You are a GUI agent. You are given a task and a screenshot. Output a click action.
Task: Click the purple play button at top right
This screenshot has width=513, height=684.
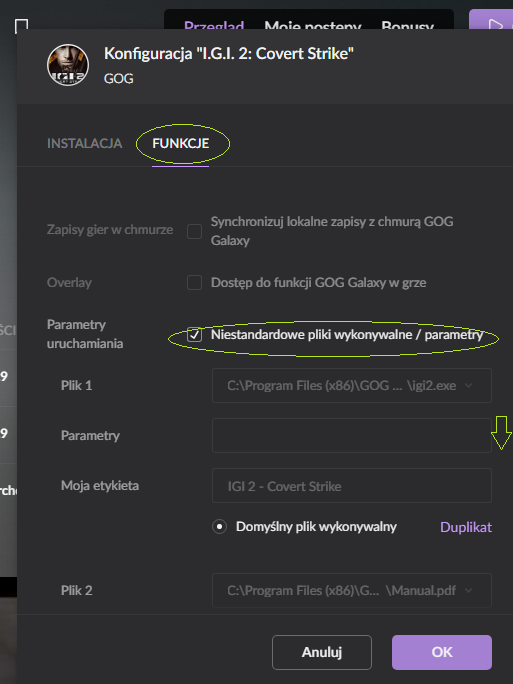[491, 20]
